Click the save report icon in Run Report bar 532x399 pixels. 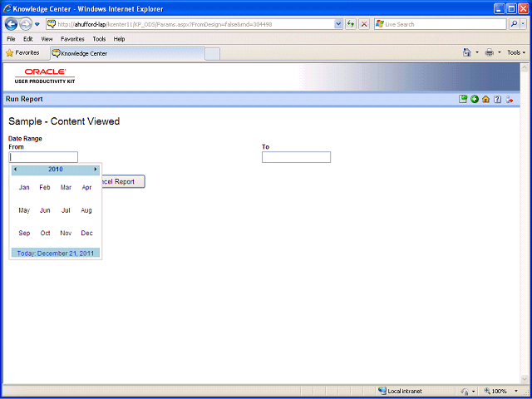click(463, 99)
